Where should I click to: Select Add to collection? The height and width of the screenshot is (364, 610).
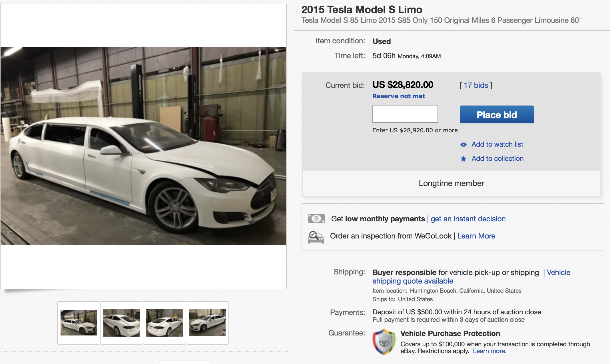point(497,159)
